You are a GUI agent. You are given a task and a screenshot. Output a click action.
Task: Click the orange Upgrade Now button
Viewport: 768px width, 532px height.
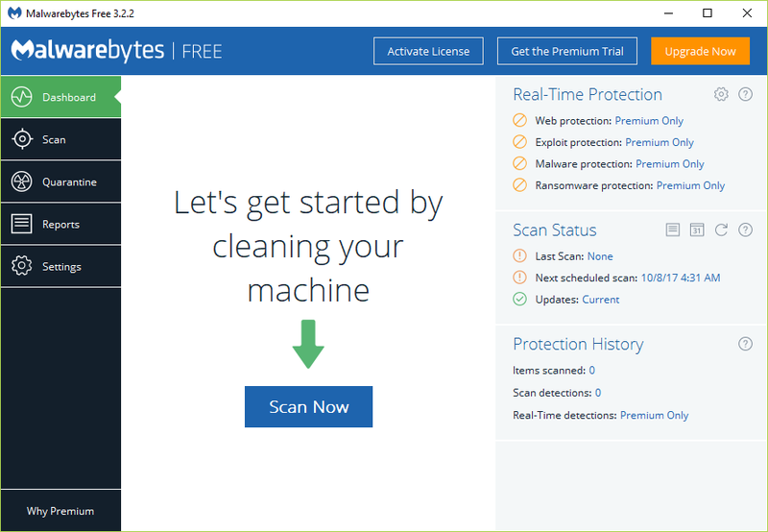click(x=701, y=51)
